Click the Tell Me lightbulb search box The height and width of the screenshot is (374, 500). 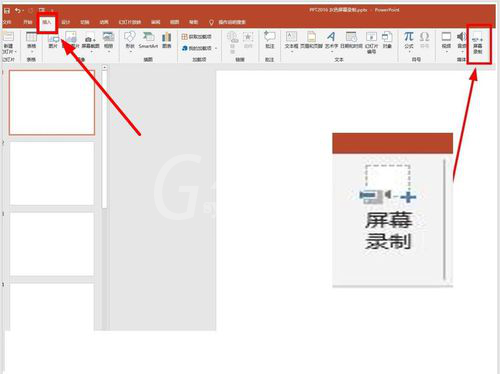[x=228, y=22]
